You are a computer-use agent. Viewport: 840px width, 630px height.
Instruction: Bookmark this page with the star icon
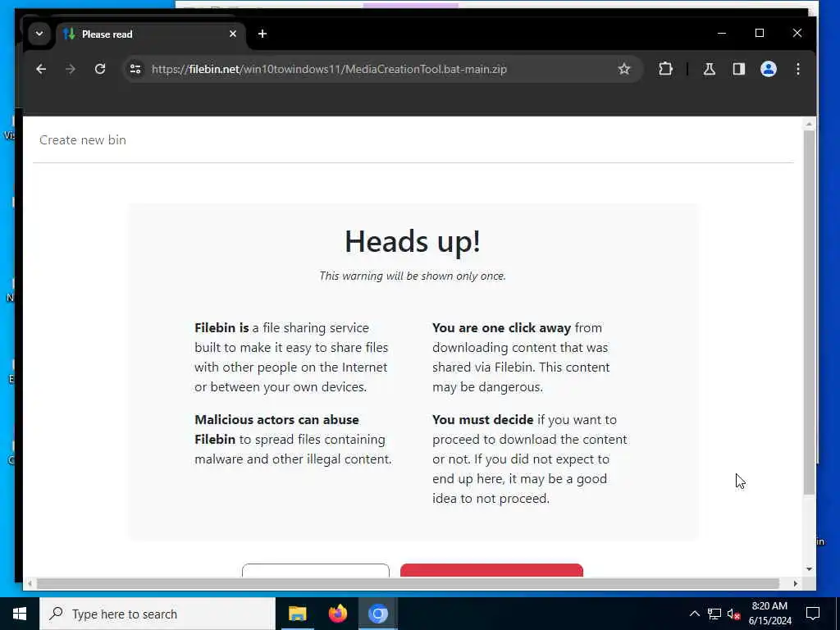pyautogui.click(x=623, y=69)
